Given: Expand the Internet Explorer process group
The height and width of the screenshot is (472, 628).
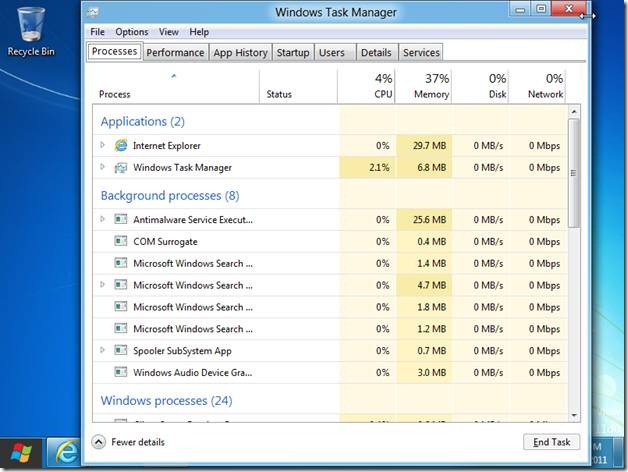Looking at the screenshot, I should (x=102, y=146).
